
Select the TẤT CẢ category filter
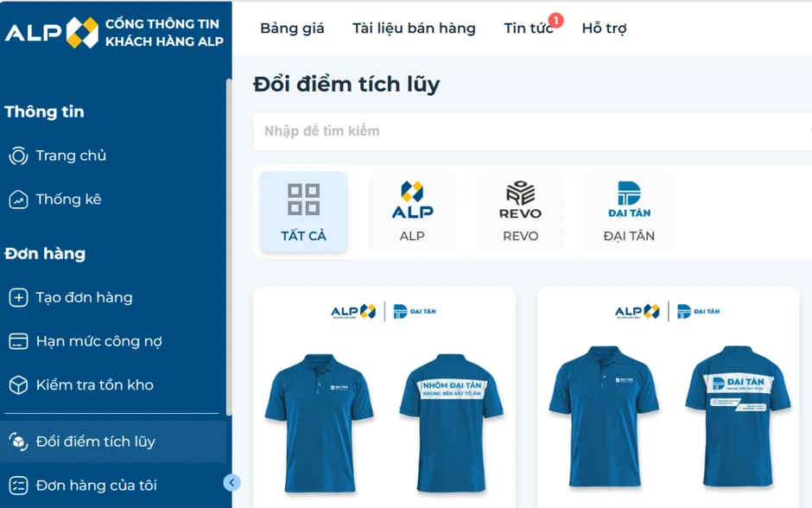303,212
